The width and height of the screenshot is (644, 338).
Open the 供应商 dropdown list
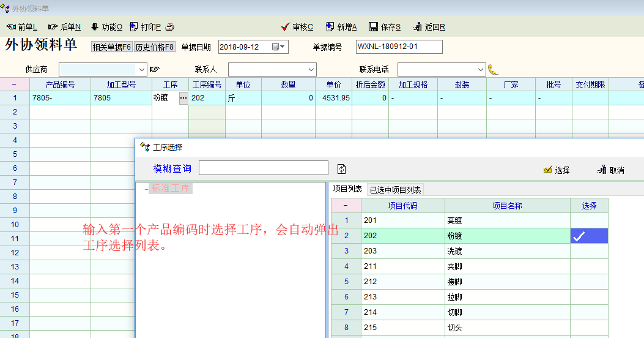(142, 69)
